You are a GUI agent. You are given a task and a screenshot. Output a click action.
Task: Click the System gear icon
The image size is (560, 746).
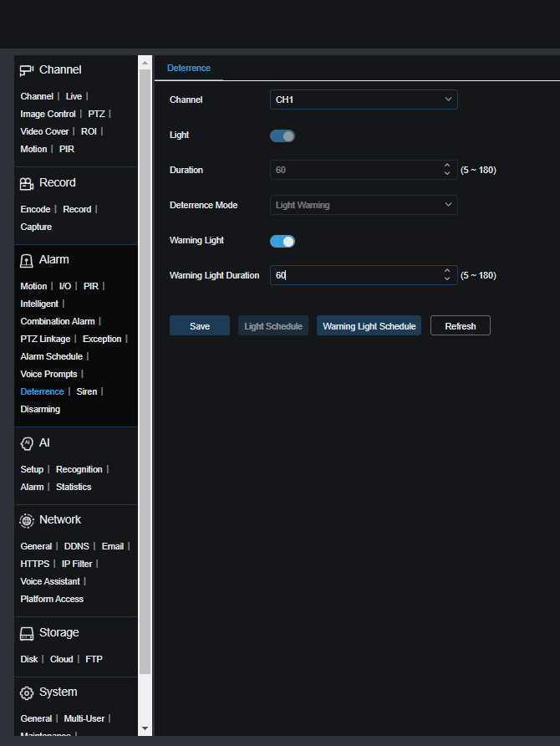tap(27, 692)
